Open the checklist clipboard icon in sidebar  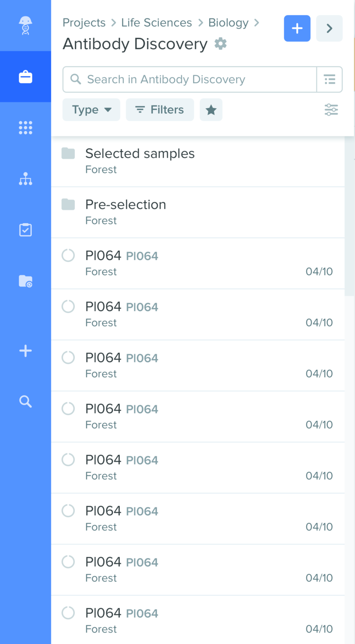26,230
